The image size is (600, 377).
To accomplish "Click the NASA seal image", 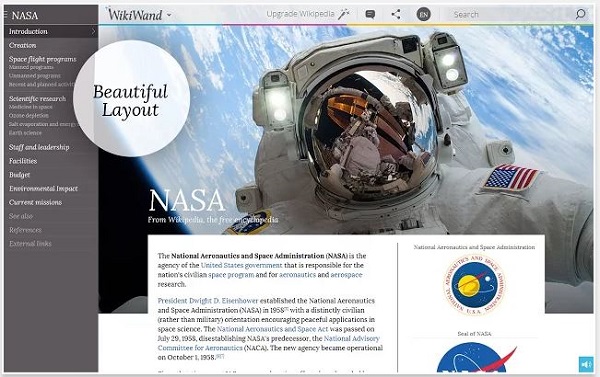I will (474, 284).
